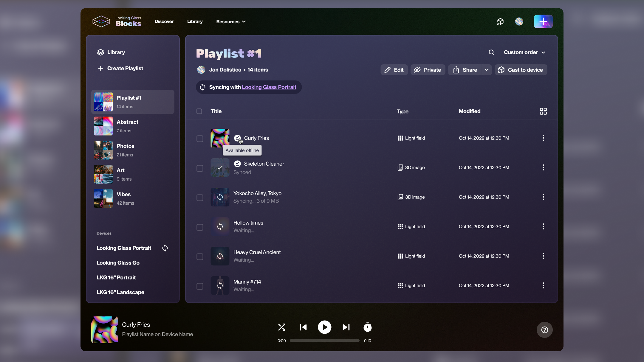Image resolution: width=644 pixels, height=362 pixels.
Task: Expand the Share options chevron
Action: click(486, 70)
